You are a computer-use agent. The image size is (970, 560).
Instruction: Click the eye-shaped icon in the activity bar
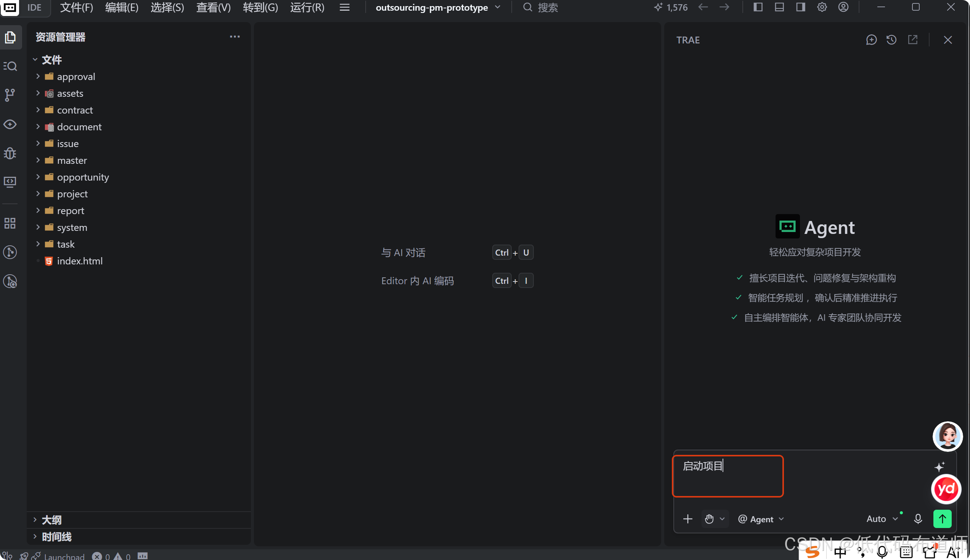tap(10, 125)
